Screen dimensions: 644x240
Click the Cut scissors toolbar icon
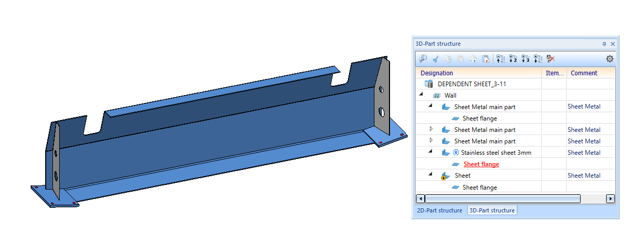pos(436,59)
